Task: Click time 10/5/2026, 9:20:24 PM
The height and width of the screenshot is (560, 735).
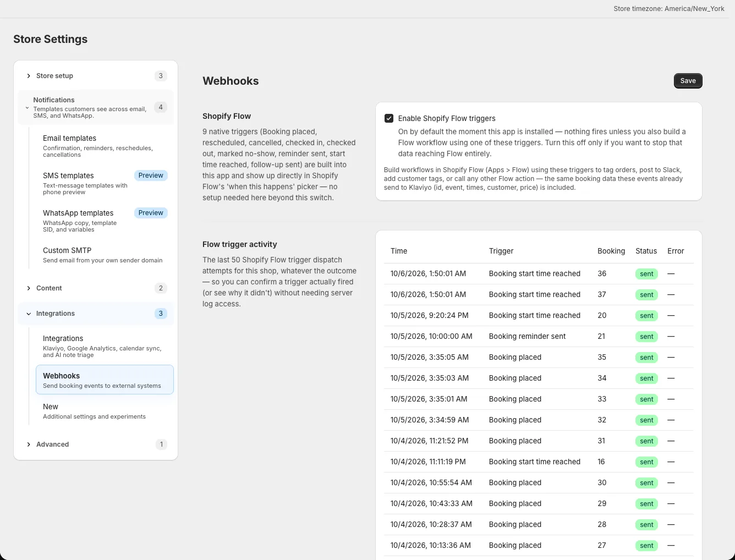Action: point(430,315)
